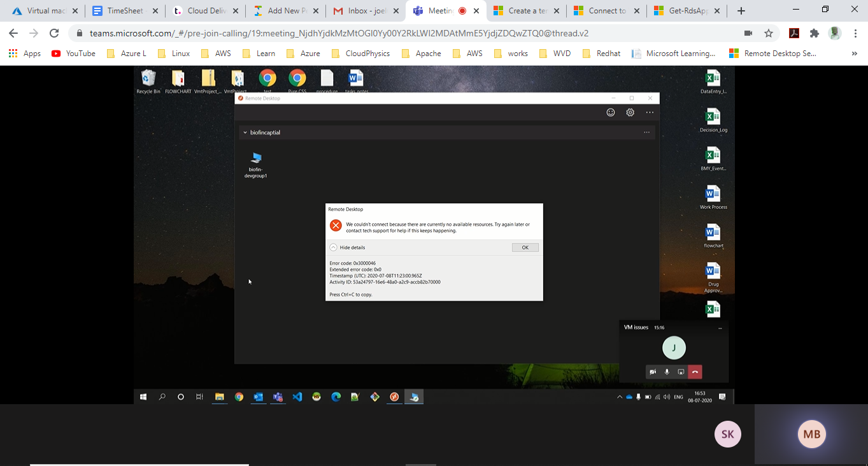Launch Visual Studio Code from the taskbar

click(x=297, y=397)
